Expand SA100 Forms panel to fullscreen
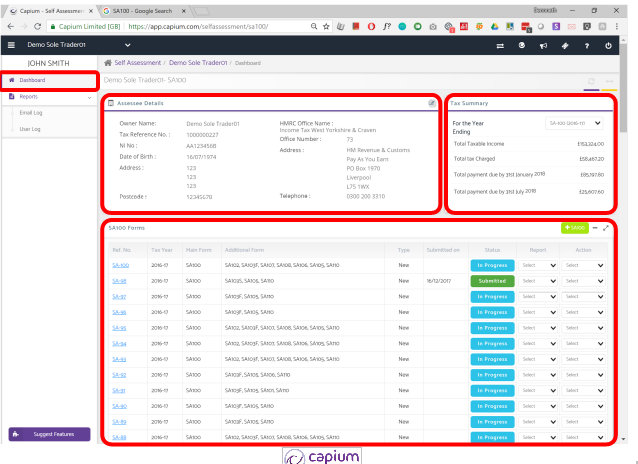 click(x=606, y=228)
